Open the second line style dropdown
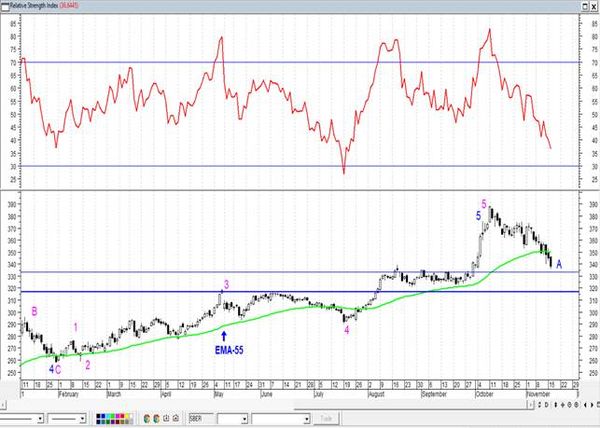 coord(84,418)
